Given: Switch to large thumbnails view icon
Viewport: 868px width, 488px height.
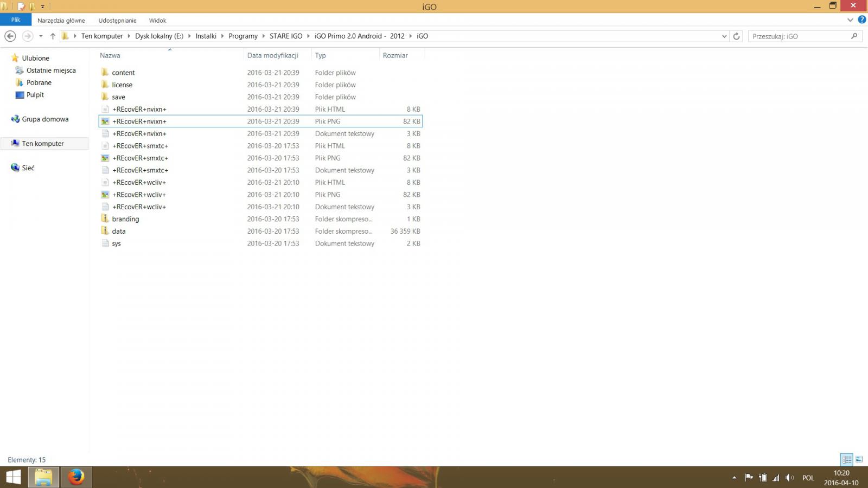Looking at the screenshot, I should (x=859, y=459).
